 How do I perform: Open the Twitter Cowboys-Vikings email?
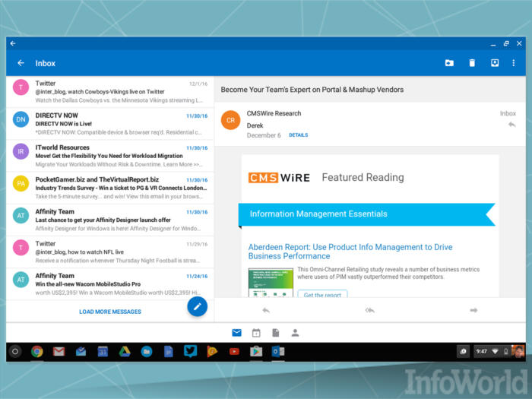[110, 92]
